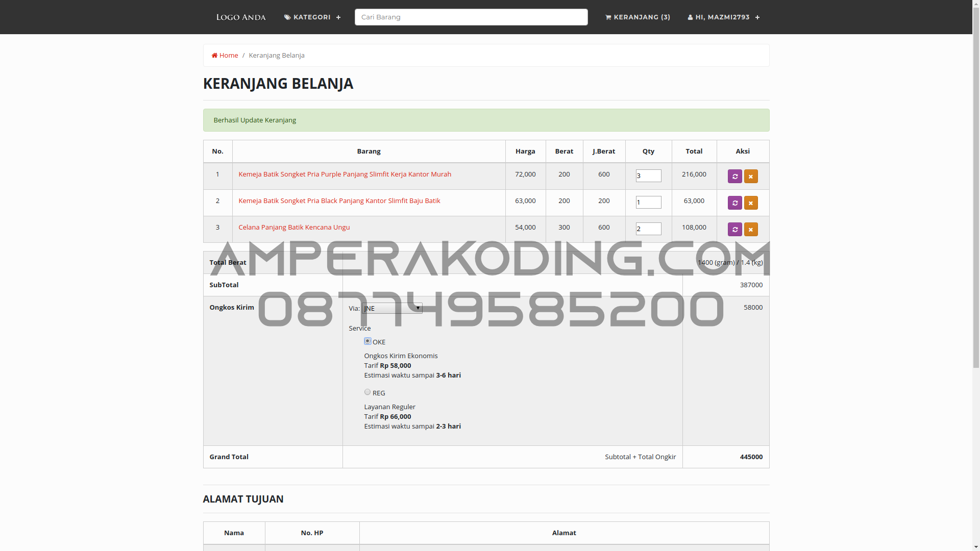The image size is (980, 551).
Task: Click the Berhasil Update Keranjang message
Action: point(486,120)
